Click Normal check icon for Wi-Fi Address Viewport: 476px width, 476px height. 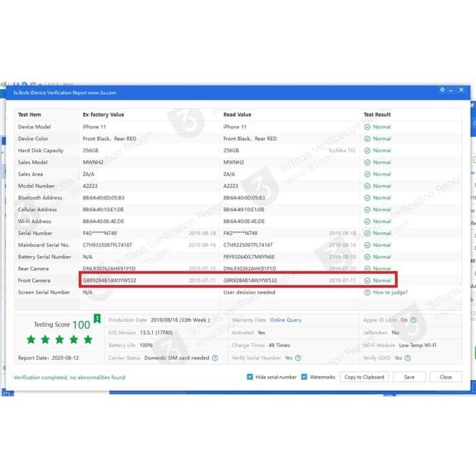pyautogui.click(x=367, y=222)
